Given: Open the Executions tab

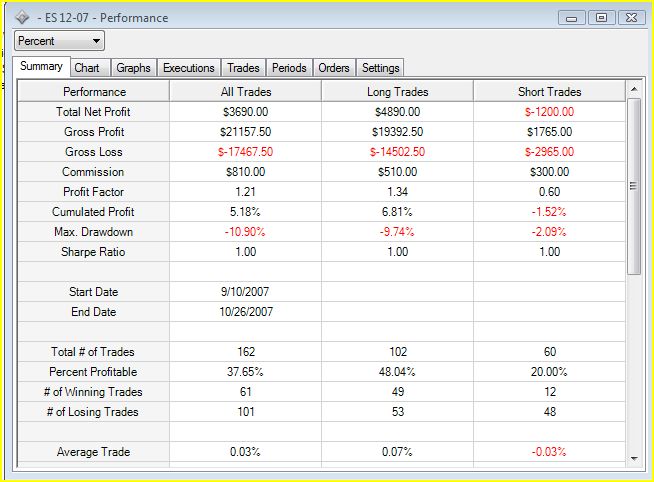Looking at the screenshot, I should coord(189,68).
